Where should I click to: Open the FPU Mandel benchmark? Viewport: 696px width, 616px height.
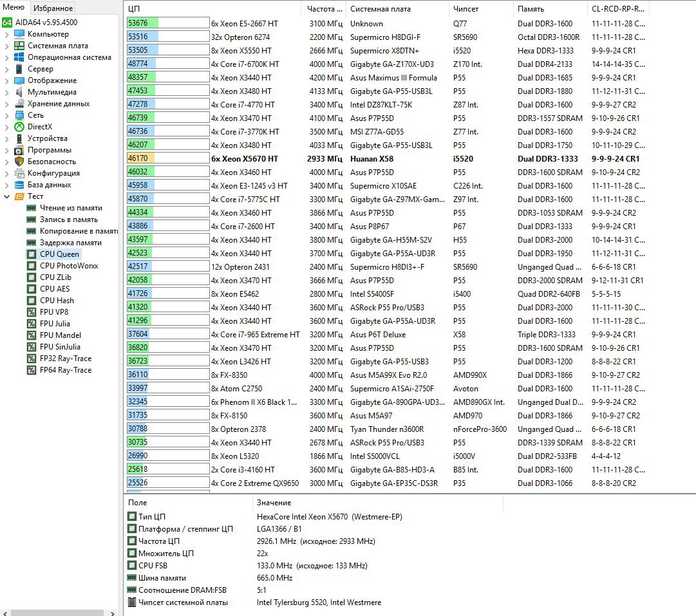click(x=61, y=335)
